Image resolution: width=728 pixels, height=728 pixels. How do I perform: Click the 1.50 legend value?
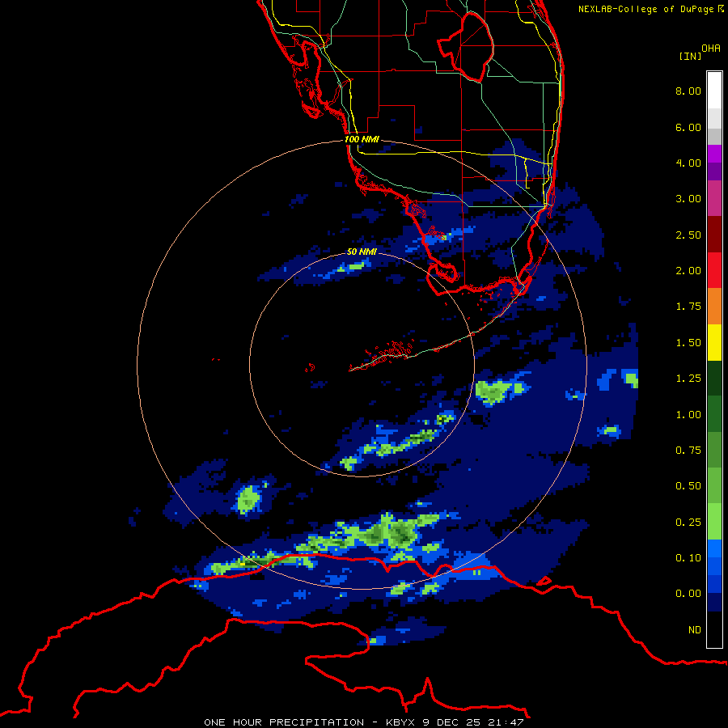pyautogui.click(x=688, y=343)
